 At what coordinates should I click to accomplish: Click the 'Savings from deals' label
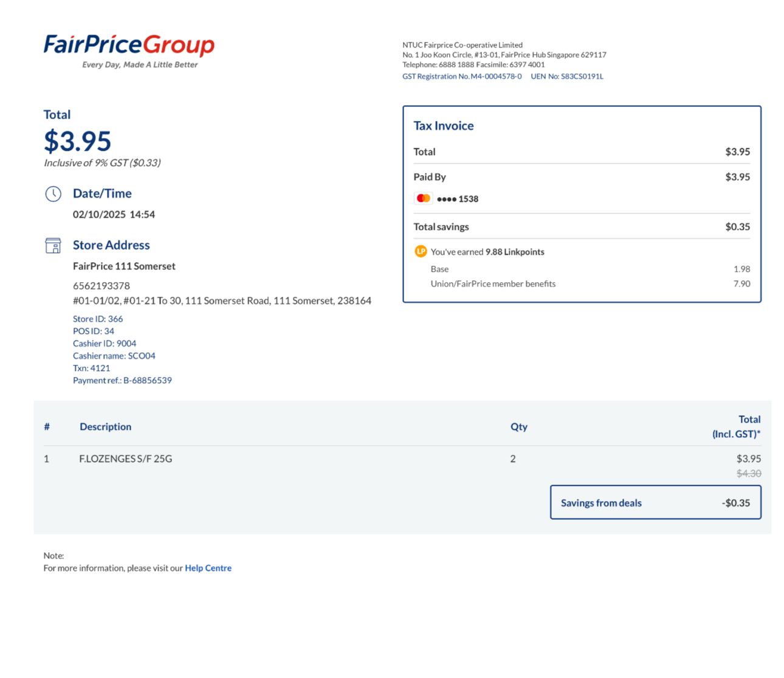point(601,503)
